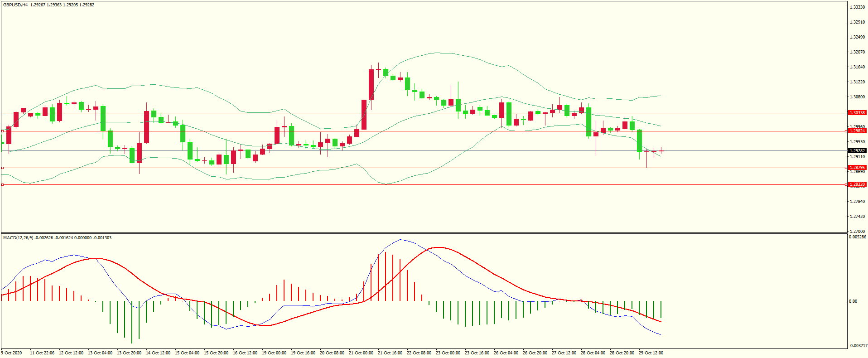Click the 1.27840 price axis label
The width and height of the screenshot is (868, 358).
(x=857, y=202)
